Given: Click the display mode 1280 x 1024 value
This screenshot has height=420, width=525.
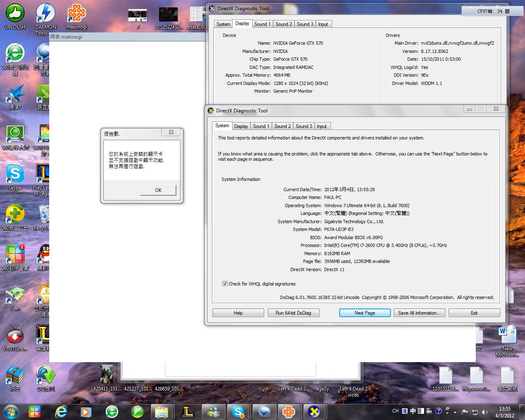Looking at the screenshot, I should click(x=301, y=83).
